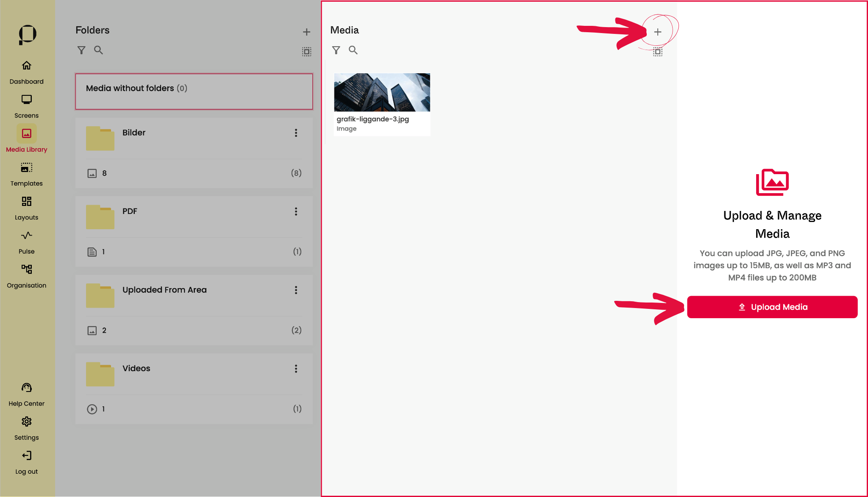Open Layouts section
The width and height of the screenshot is (868, 497).
click(26, 208)
